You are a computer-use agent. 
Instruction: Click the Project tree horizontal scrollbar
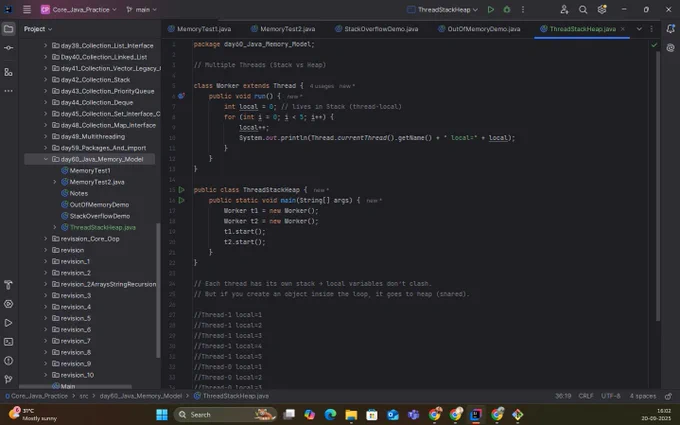point(75,386)
